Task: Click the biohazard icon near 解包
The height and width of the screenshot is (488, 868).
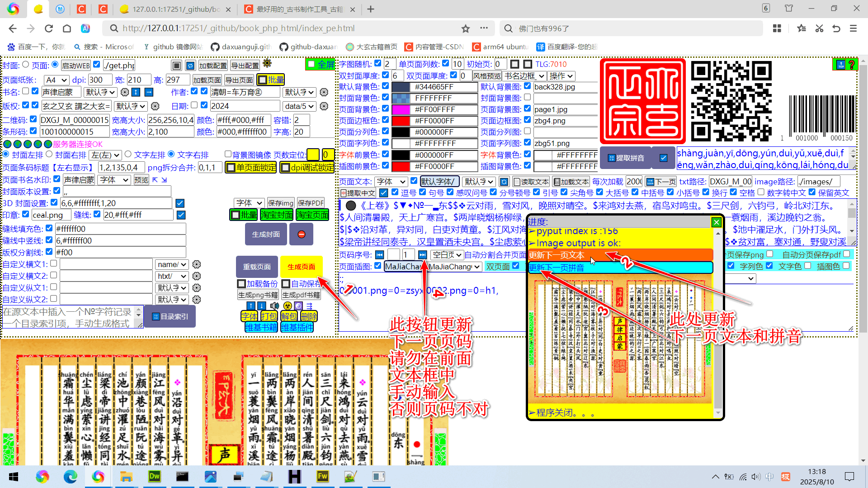Action: (x=288, y=305)
